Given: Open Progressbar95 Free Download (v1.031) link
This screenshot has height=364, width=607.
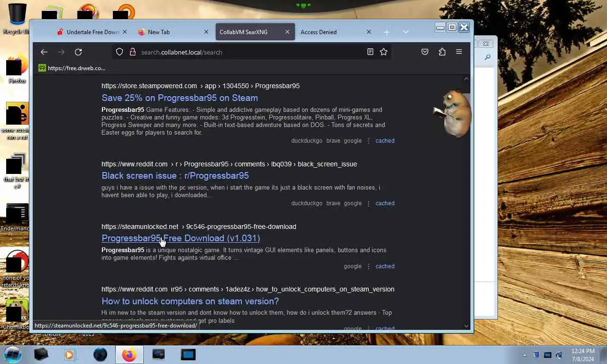Looking at the screenshot, I should [x=181, y=238].
